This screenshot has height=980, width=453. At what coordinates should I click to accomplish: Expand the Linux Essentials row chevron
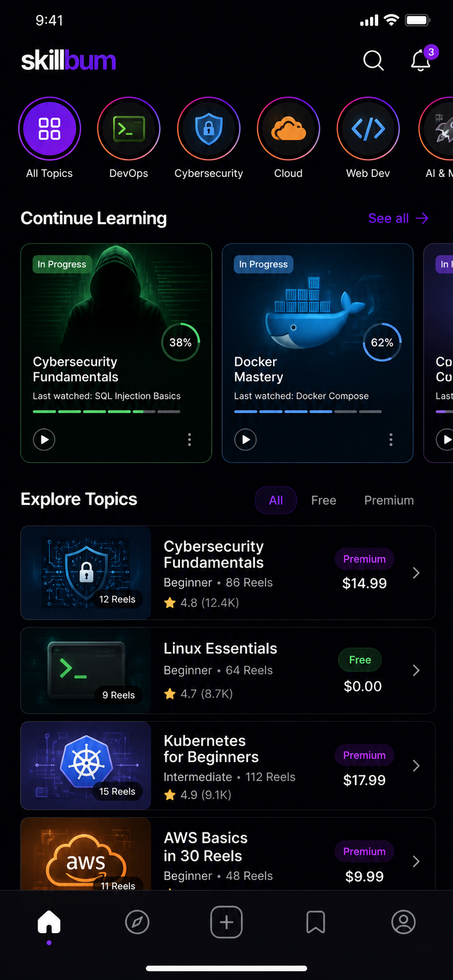(x=416, y=671)
